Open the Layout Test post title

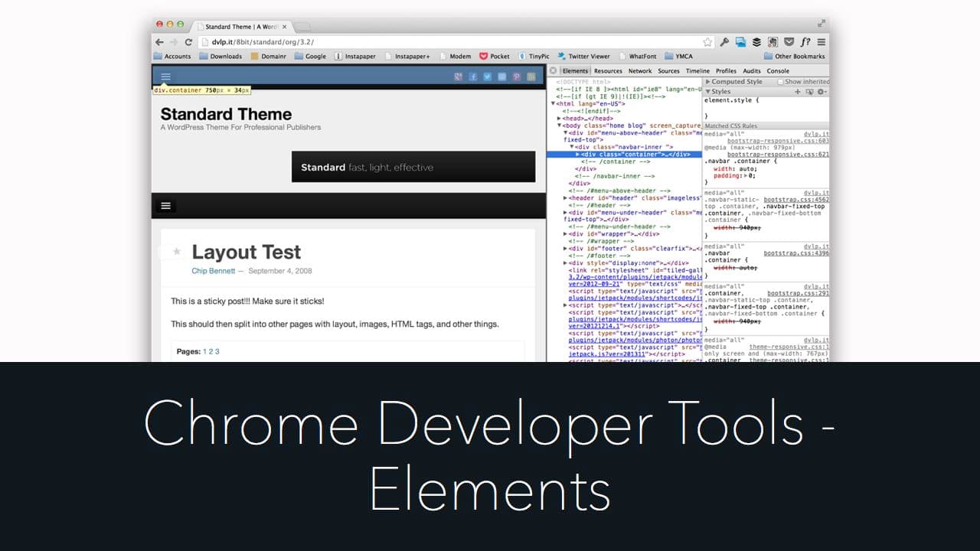[246, 252]
